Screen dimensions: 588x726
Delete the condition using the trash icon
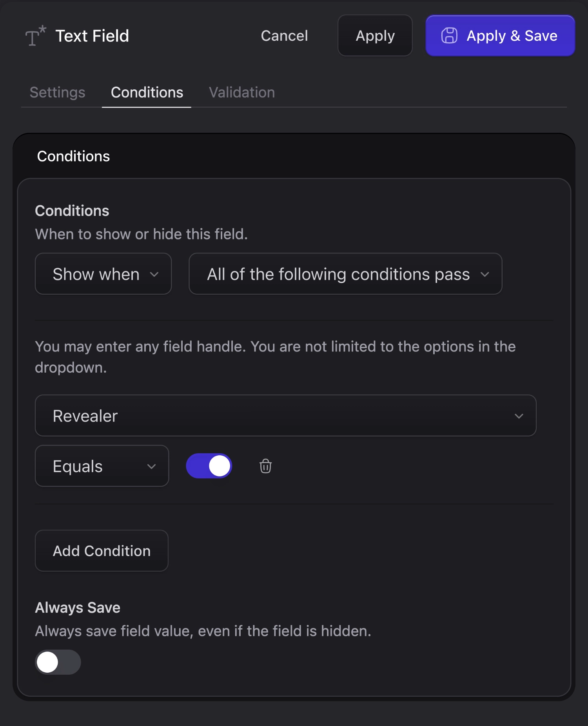pyautogui.click(x=265, y=466)
